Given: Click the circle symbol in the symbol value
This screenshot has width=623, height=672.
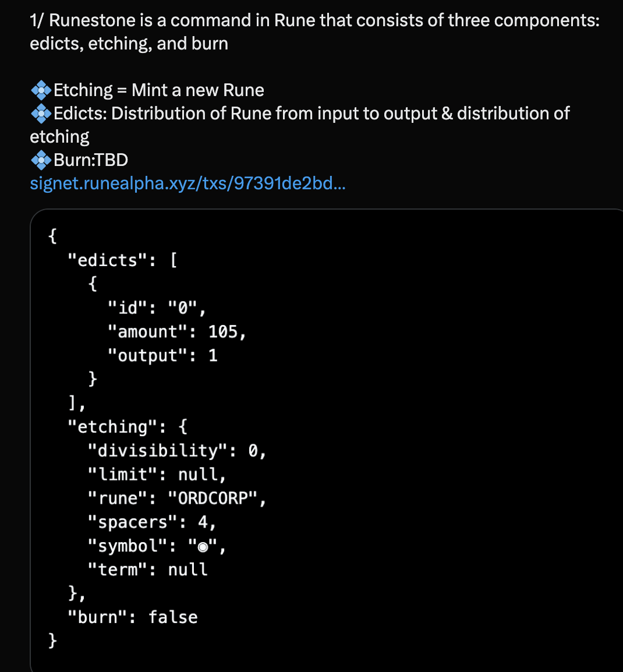Looking at the screenshot, I should [203, 547].
